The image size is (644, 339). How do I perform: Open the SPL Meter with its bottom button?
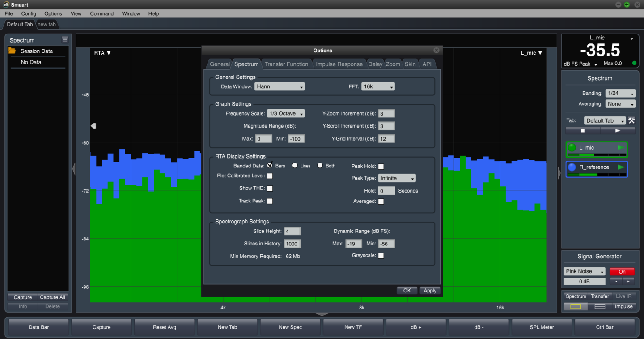tap(541, 327)
